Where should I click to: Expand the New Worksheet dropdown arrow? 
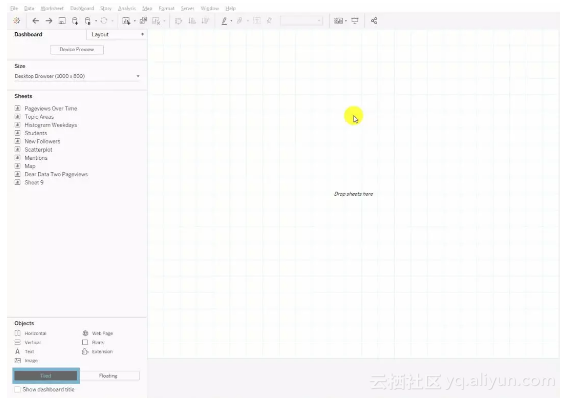(135, 21)
